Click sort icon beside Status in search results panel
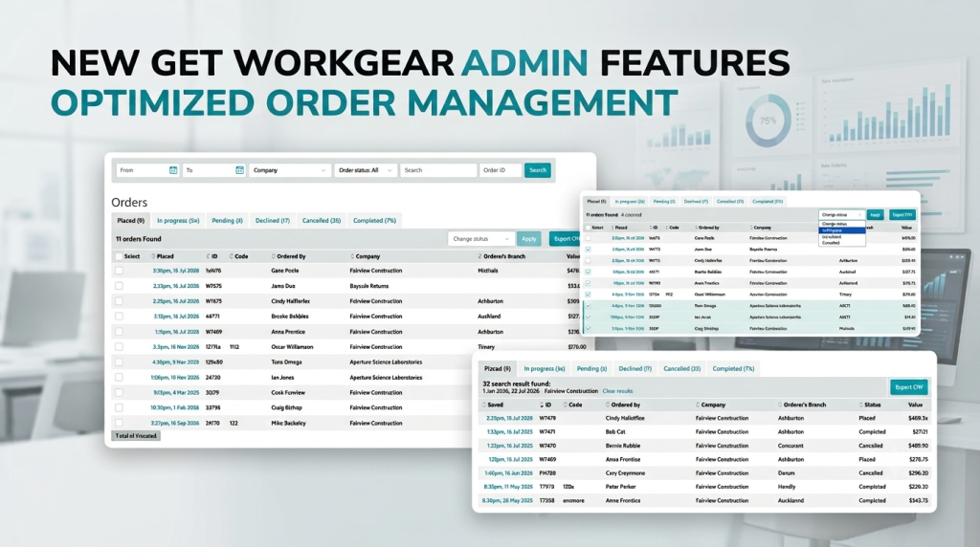980x547 pixels. (x=861, y=405)
